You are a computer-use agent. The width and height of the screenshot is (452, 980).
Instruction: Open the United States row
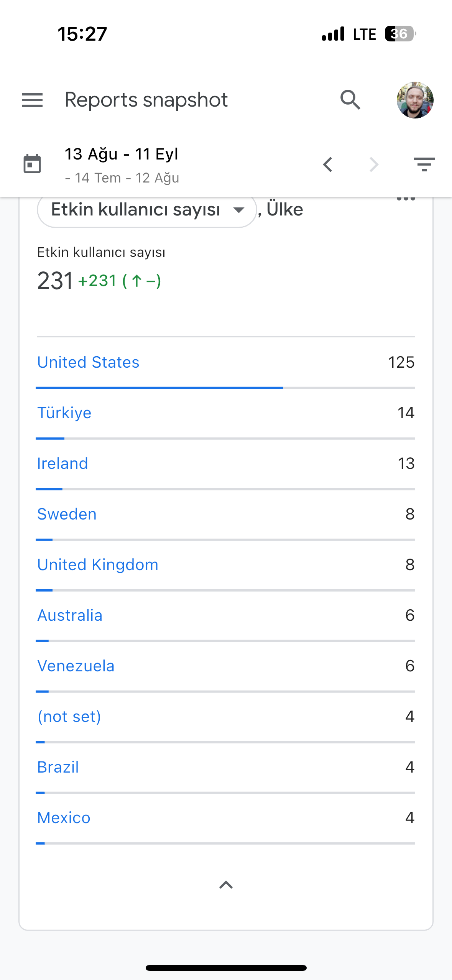point(226,362)
